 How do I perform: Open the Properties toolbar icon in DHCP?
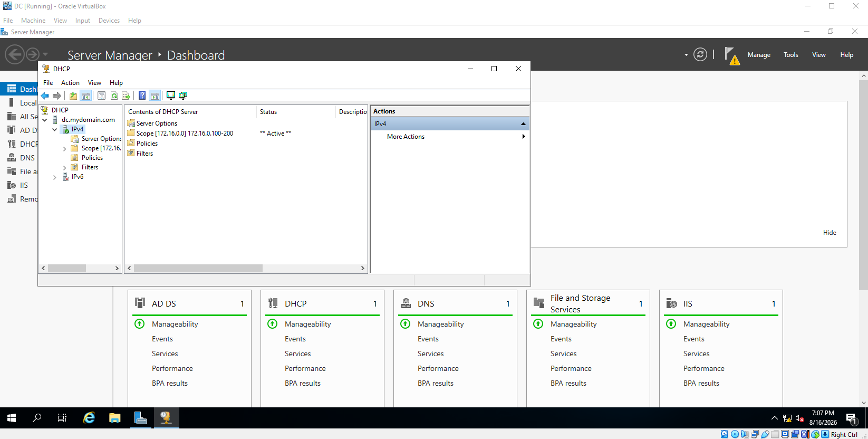(101, 96)
